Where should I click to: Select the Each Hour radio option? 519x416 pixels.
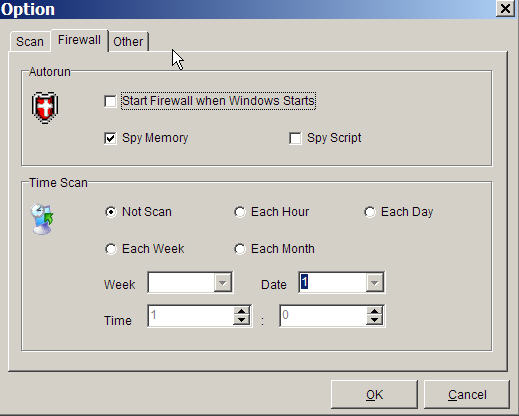click(240, 212)
